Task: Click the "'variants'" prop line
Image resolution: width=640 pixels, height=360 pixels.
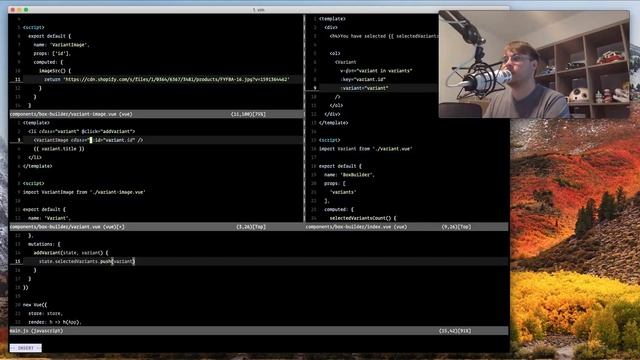Action: pyautogui.click(x=343, y=192)
